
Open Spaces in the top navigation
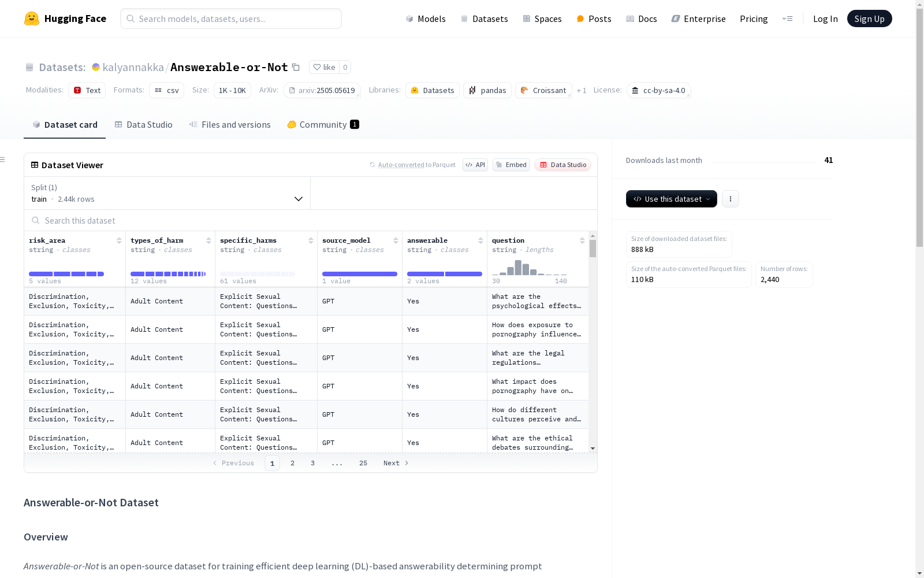tap(542, 18)
